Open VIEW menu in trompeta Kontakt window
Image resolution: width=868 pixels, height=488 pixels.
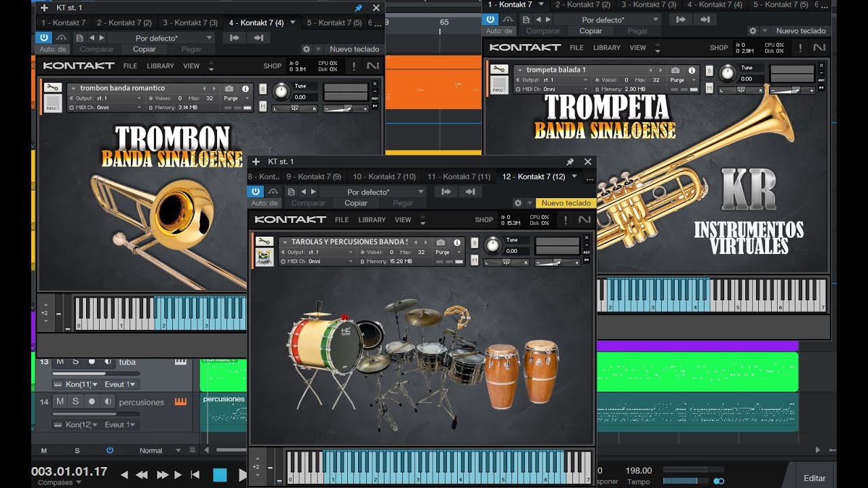point(638,47)
